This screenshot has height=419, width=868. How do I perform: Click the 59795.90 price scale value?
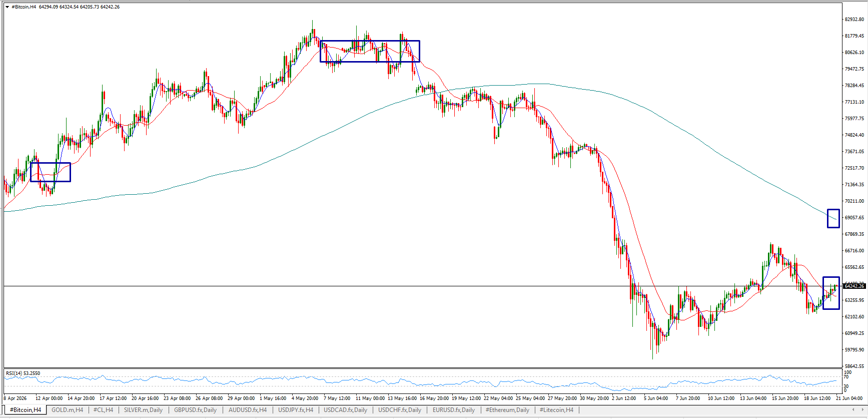click(854, 350)
